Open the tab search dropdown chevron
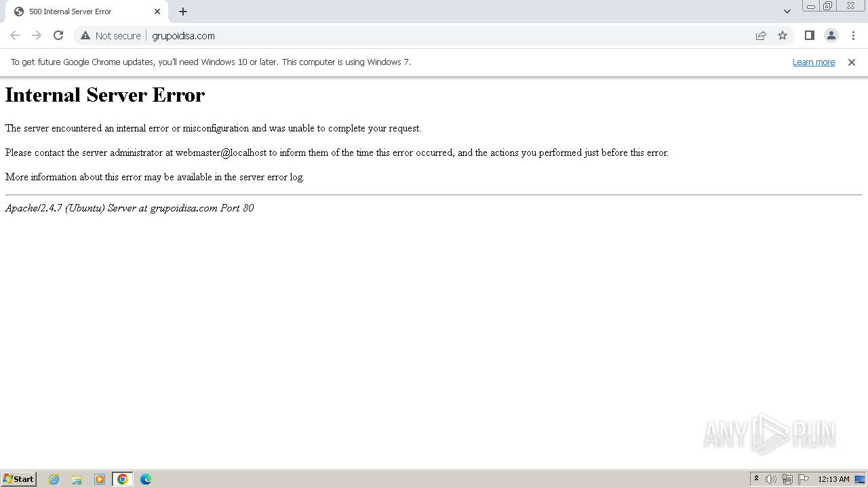The width and height of the screenshot is (868, 488). tap(787, 12)
